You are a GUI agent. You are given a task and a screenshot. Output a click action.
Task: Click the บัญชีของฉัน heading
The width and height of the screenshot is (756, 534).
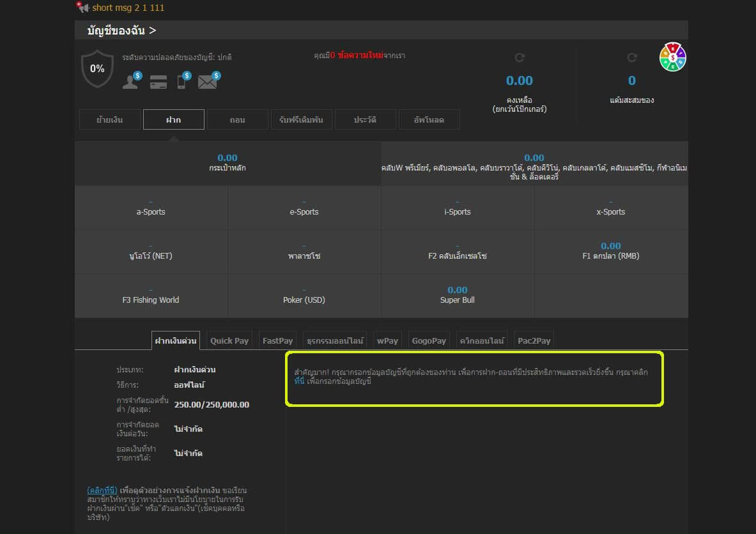point(121,31)
